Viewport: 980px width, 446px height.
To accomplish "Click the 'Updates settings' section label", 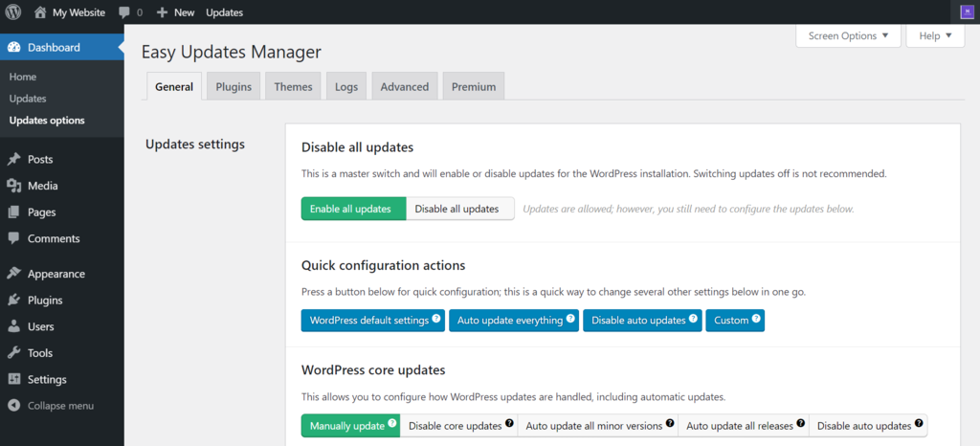I will coord(195,145).
